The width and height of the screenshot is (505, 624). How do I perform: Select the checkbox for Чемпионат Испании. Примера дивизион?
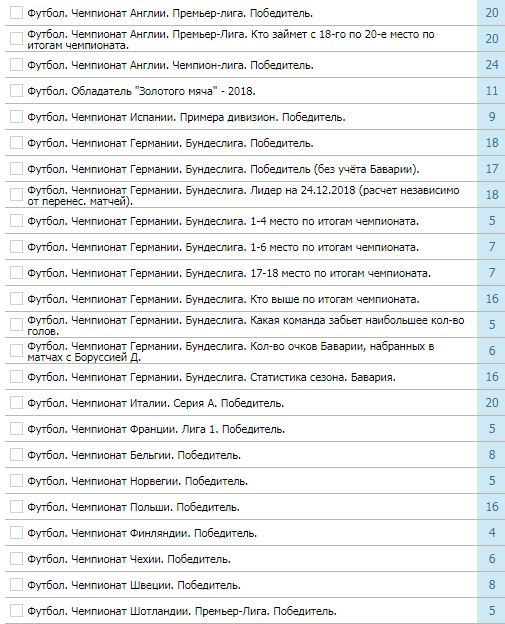pos(16,117)
